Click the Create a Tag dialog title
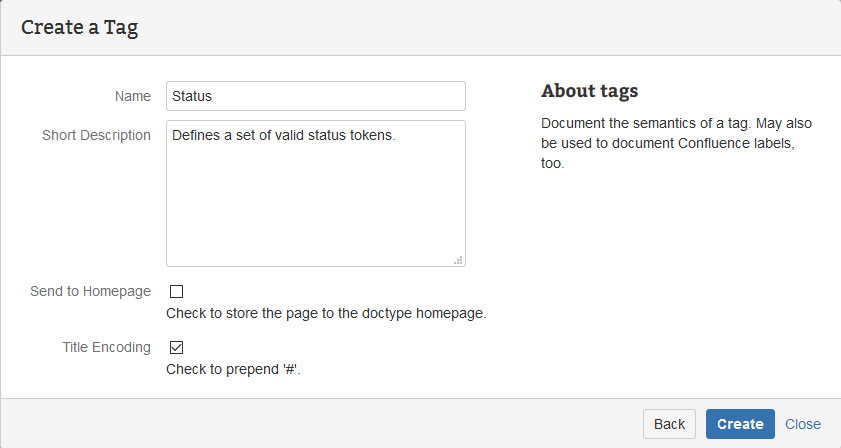Screen dimensions: 841x448 click(80, 27)
